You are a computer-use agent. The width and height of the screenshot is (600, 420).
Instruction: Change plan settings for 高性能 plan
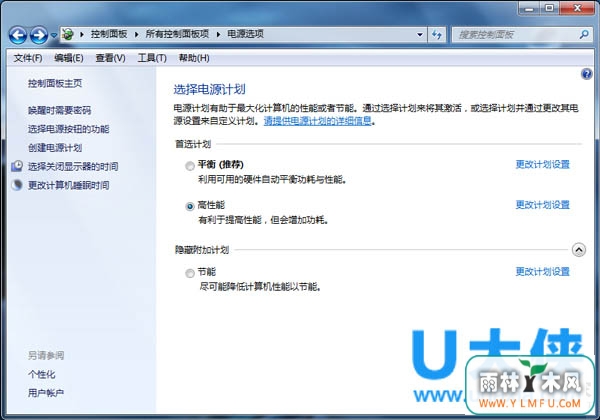543,205
